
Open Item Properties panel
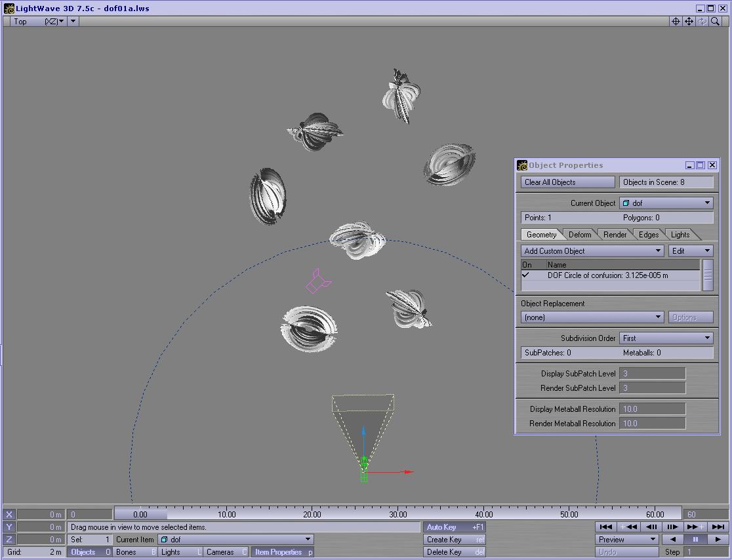[283, 552]
